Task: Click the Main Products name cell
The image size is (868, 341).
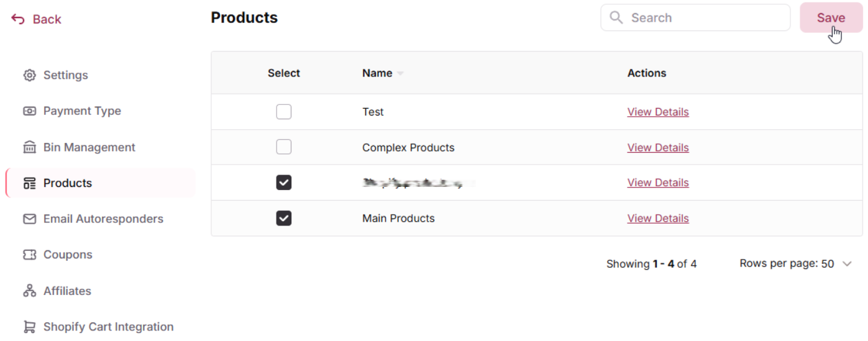Action: pyautogui.click(x=398, y=219)
